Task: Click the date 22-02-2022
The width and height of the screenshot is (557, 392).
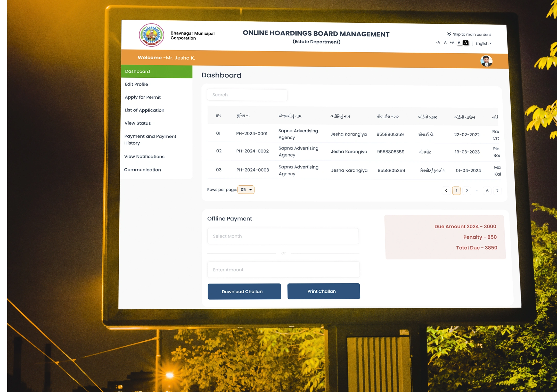Action: tap(467, 135)
